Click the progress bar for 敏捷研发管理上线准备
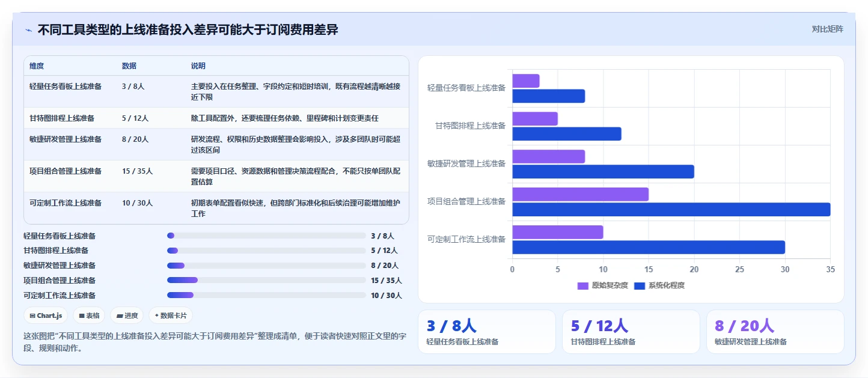 tap(266, 266)
